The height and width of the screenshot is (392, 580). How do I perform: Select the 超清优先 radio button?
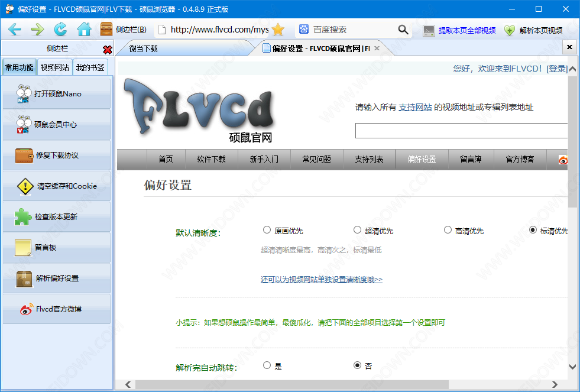pyautogui.click(x=357, y=230)
